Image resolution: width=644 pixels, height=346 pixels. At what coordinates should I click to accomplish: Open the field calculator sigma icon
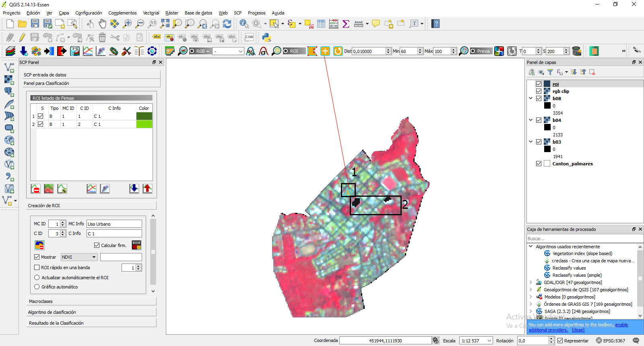tap(346, 24)
